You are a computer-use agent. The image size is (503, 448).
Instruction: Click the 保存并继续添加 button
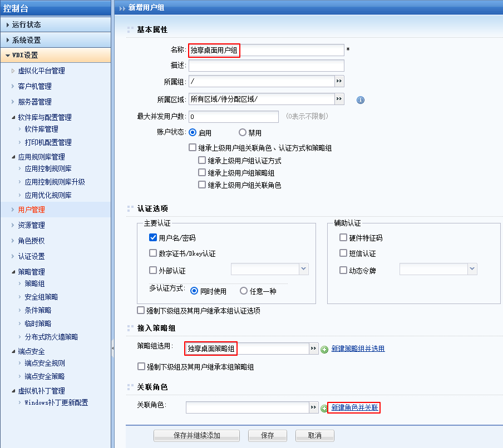tap(196, 435)
